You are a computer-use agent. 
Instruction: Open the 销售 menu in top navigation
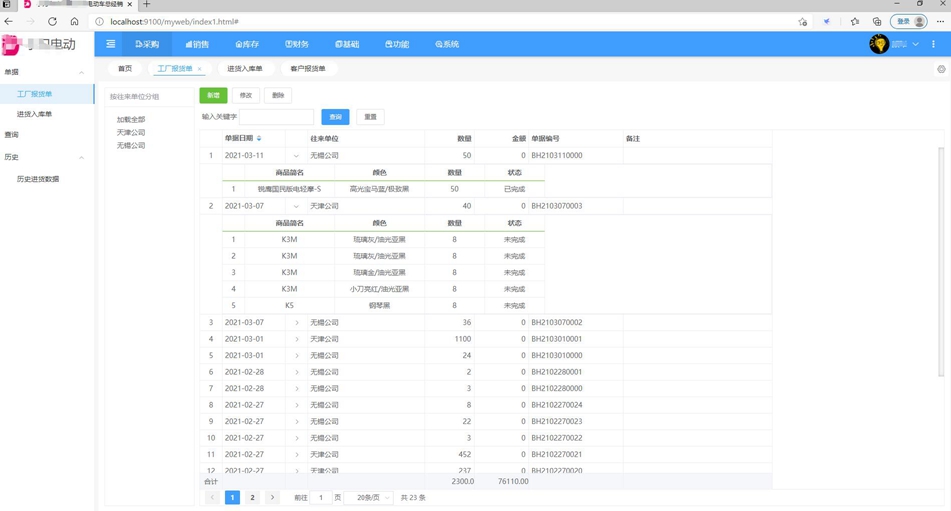coord(197,44)
